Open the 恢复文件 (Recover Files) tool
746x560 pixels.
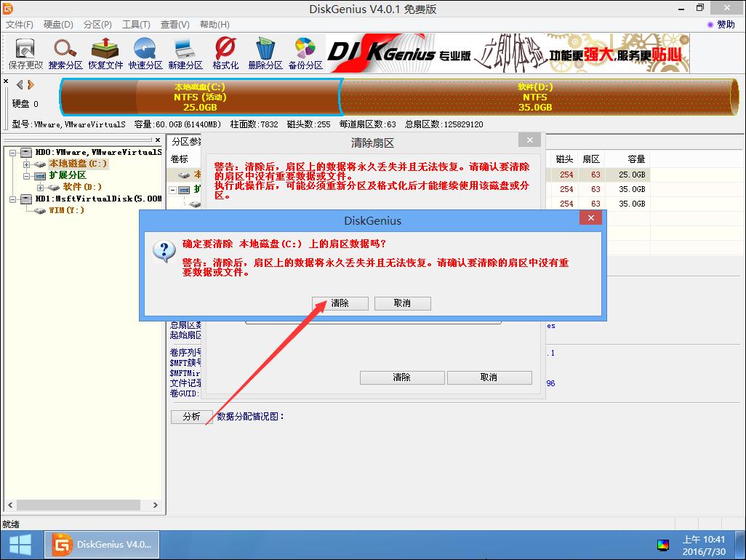tap(105, 52)
